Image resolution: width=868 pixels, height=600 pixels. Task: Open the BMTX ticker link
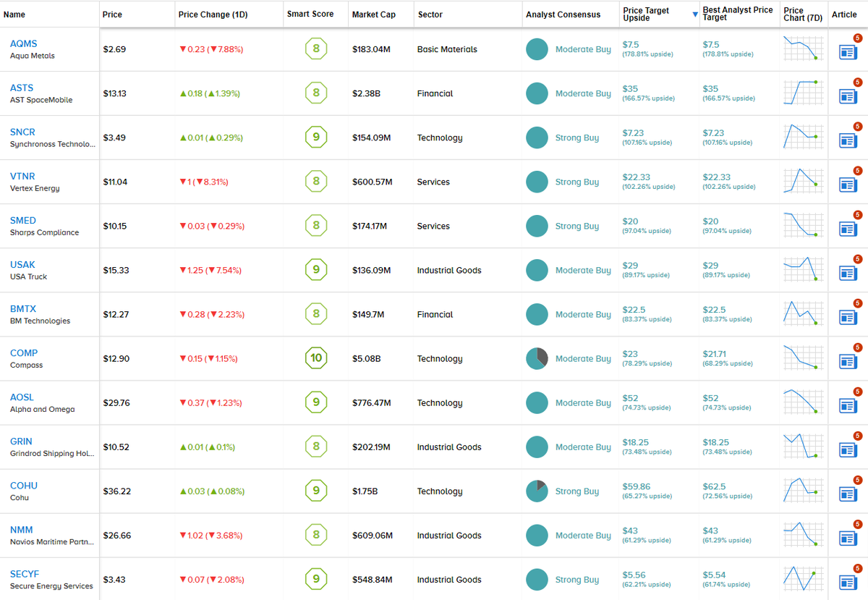pos(23,308)
